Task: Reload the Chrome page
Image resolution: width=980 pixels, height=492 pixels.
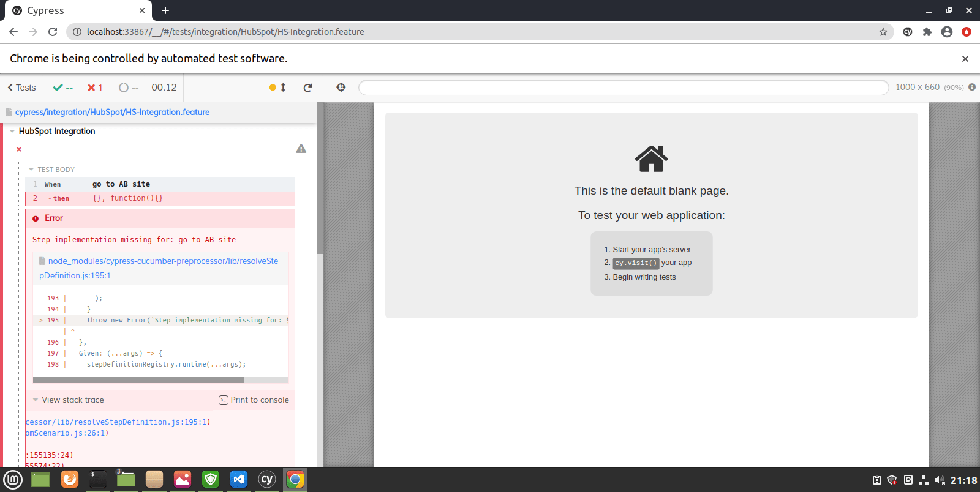Action: [53, 32]
